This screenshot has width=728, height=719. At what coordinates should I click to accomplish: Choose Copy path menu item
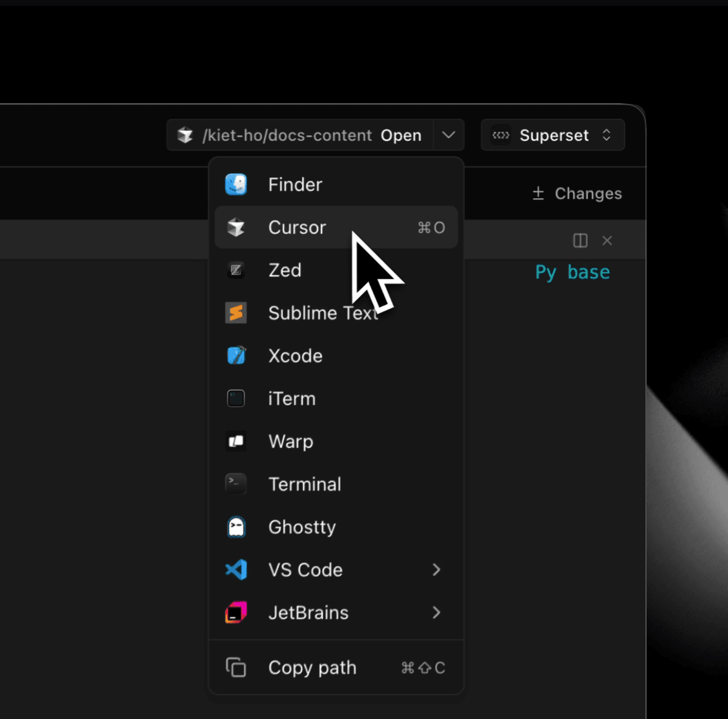336,667
